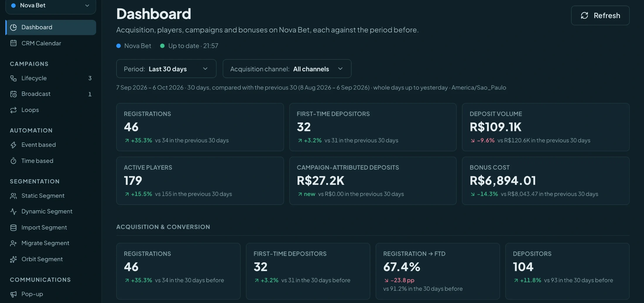
Task: Click the Registration → FTD 67.4% value
Action: [x=402, y=267]
